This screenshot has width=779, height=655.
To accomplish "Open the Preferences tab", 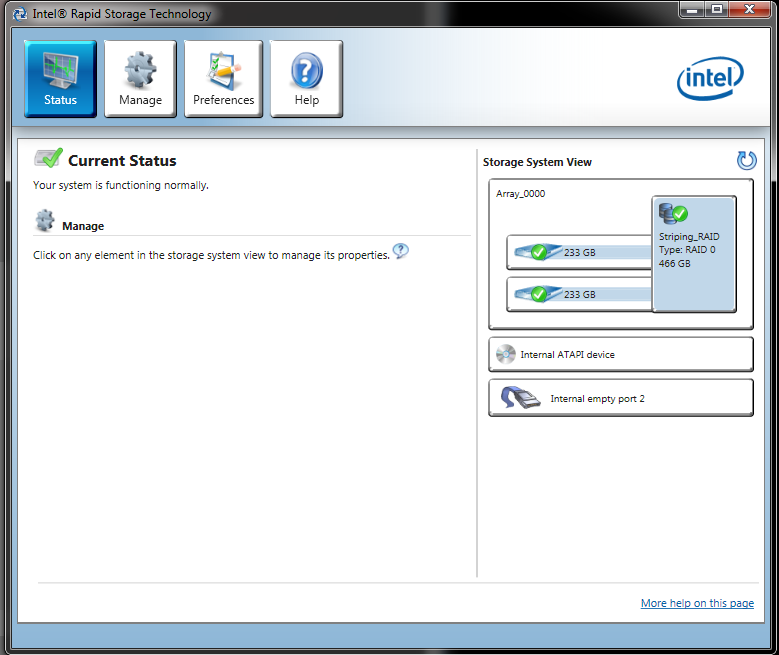I will click(223, 79).
